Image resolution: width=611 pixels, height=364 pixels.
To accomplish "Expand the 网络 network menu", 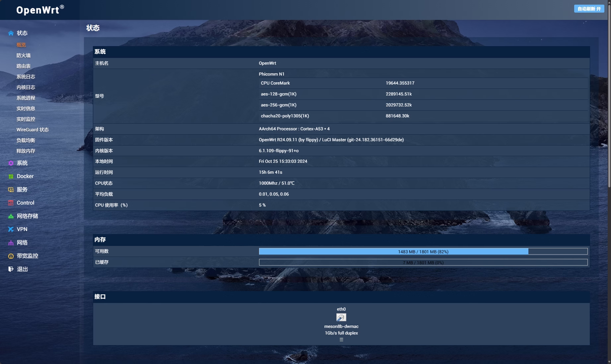I will point(22,243).
